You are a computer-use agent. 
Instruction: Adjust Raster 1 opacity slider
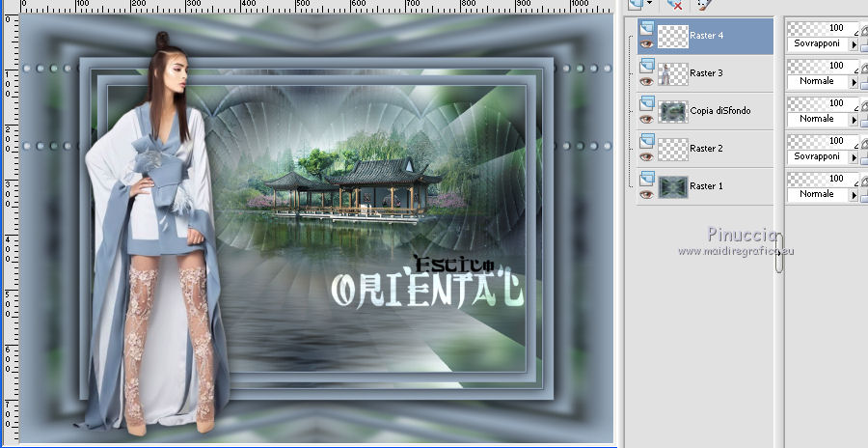pos(823,179)
